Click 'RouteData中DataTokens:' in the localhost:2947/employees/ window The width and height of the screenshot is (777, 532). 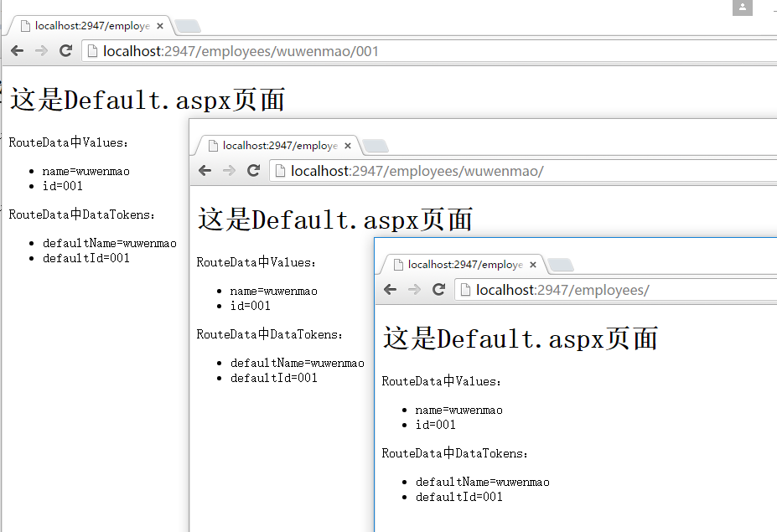tap(455, 453)
